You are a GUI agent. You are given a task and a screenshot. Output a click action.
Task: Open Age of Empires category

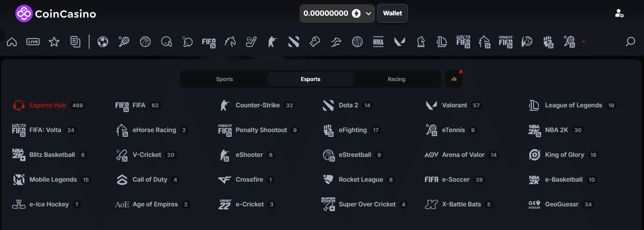(x=152, y=204)
